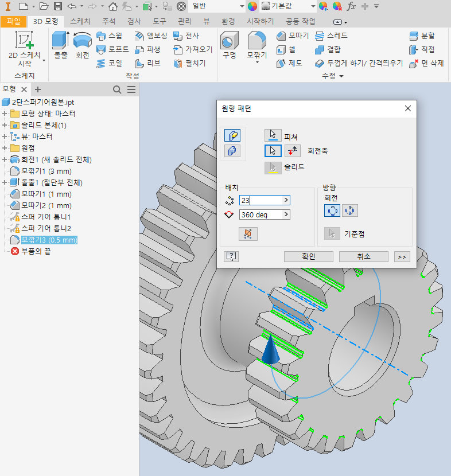Open circular pattern dialog help

tap(231, 256)
